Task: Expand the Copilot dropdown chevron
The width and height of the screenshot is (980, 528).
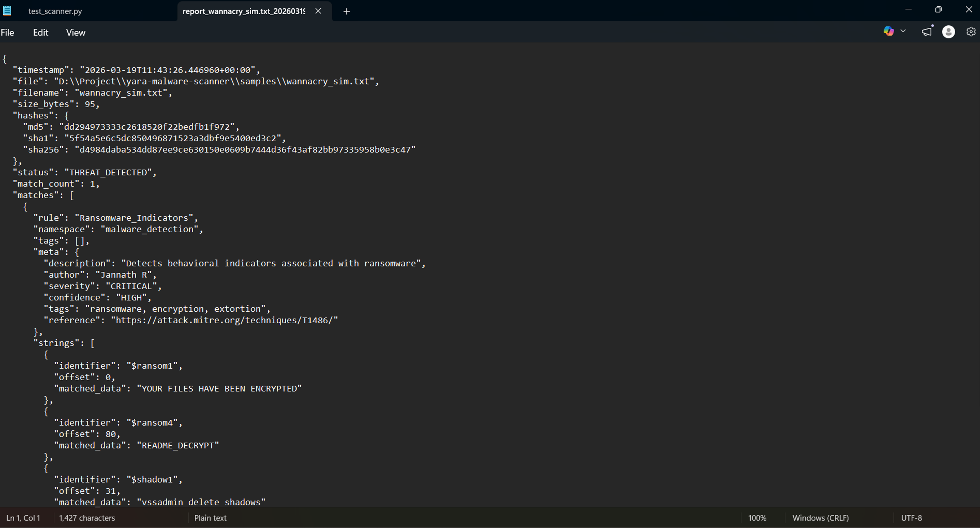Action: (x=903, y=32)
